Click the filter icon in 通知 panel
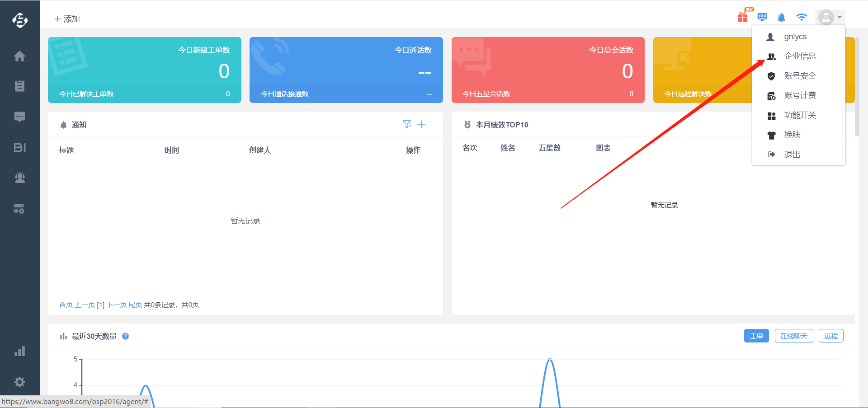This screenshot has height=408, width=868. coord(407,124)
